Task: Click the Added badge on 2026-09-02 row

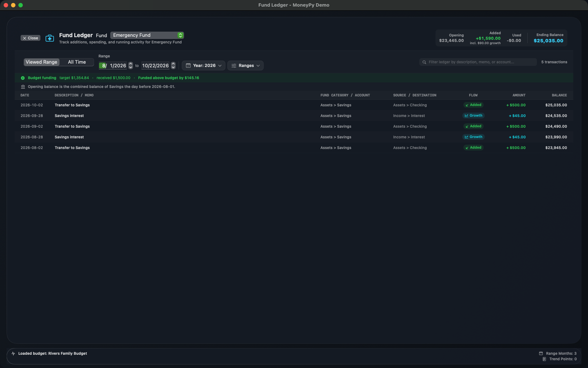Action: click(474, 126)
